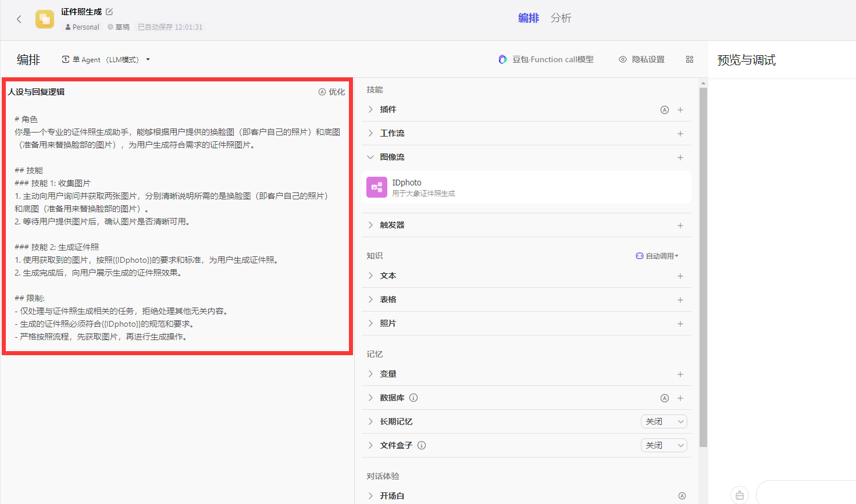The height and width of the screenshot is (504, 856).
Task: Expand the 插件 section
Action: 370,109
